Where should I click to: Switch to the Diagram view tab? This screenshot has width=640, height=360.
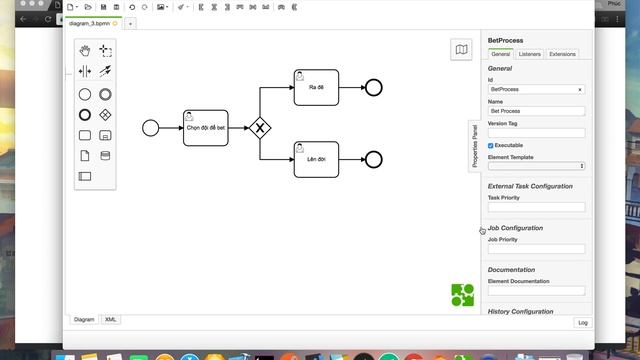tap(84, 319)
